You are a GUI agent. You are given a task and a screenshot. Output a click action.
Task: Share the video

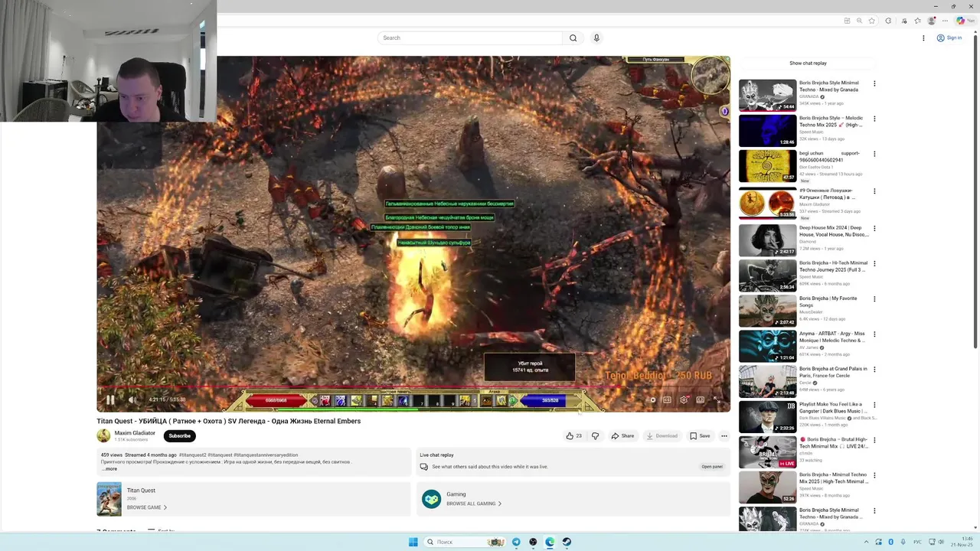pos(622,435)
